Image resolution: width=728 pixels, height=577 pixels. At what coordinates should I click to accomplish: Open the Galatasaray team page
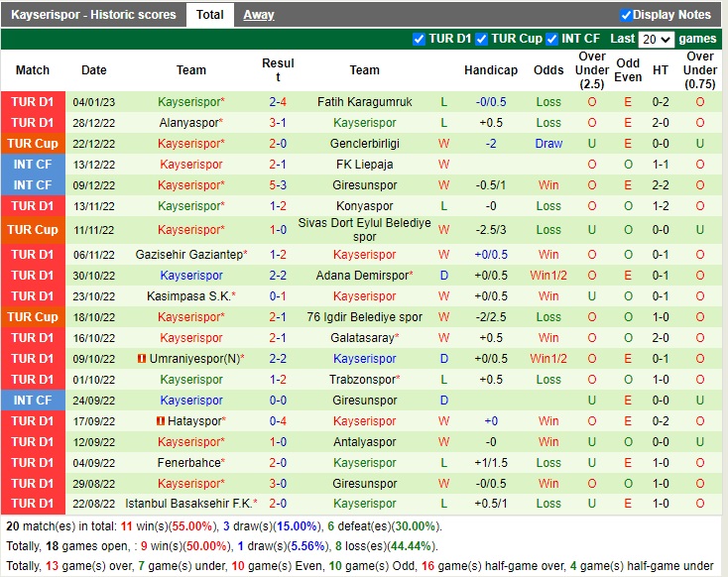click(x=362, y=338)
